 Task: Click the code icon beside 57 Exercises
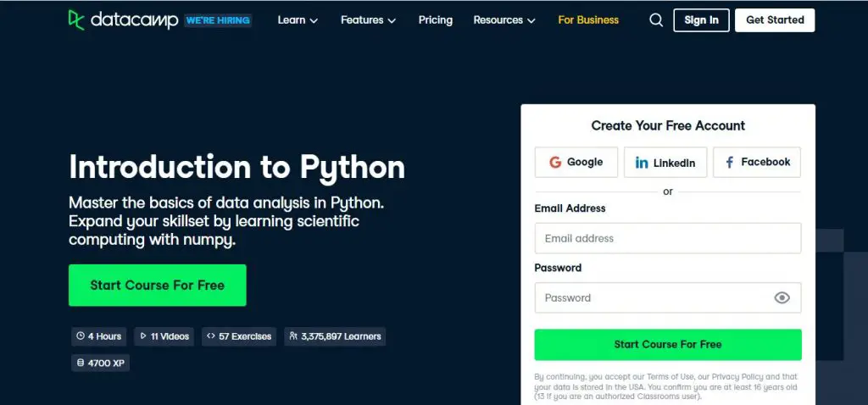[211, 336]
